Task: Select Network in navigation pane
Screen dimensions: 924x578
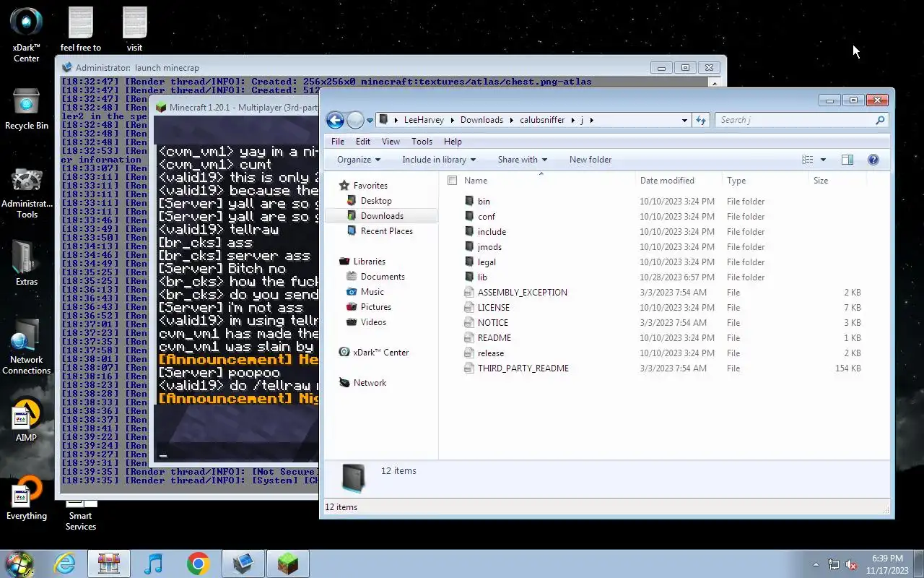Action: point(370,383)
